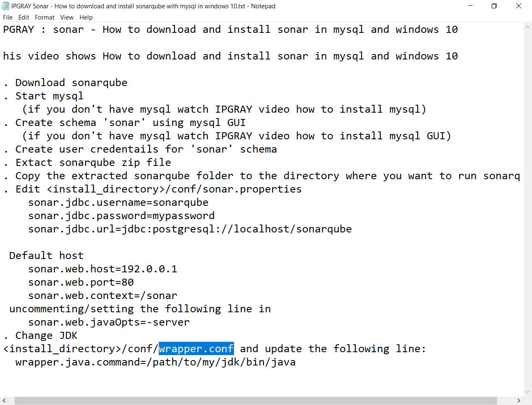This screenshot has width=532, height=405.
Task: Click the highlighted 'wrapper.conf' text
Action: 196,348
